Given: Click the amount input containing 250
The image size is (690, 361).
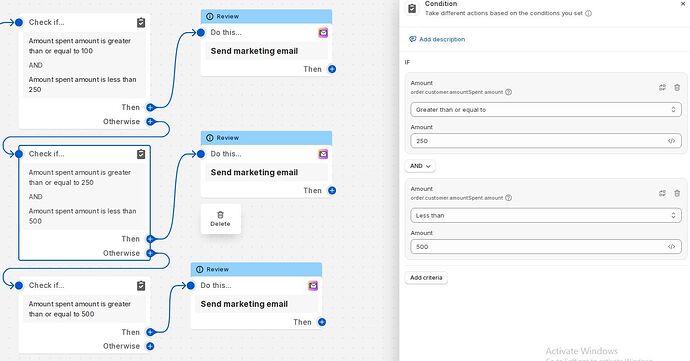Looking at the screenshot, I should click(x=546, y=141).
